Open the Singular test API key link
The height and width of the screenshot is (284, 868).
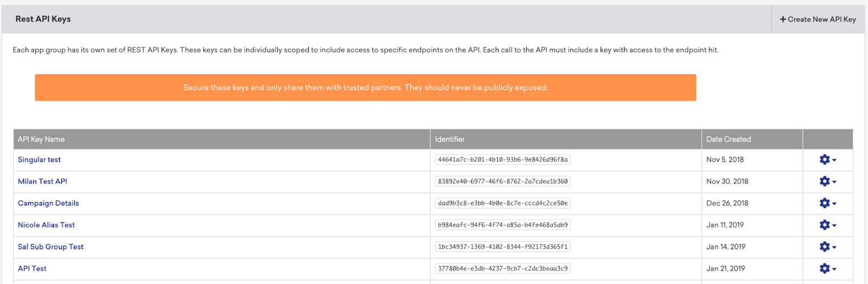(x=39, y=160)
